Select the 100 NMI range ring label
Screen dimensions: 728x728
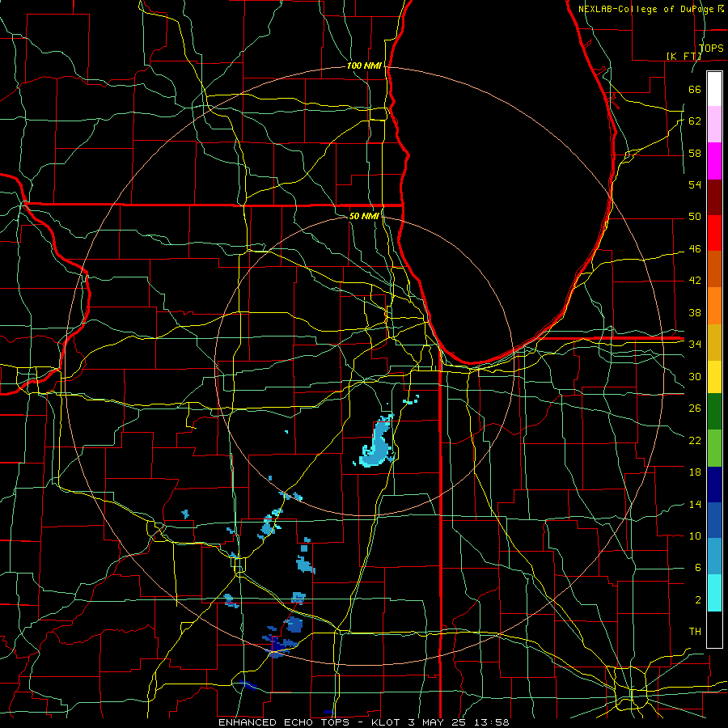(x=364, y=66)
